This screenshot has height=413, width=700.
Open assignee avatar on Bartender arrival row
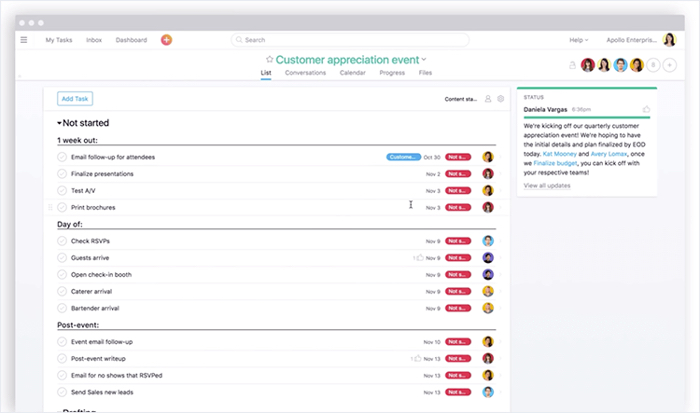coord(488,308)
